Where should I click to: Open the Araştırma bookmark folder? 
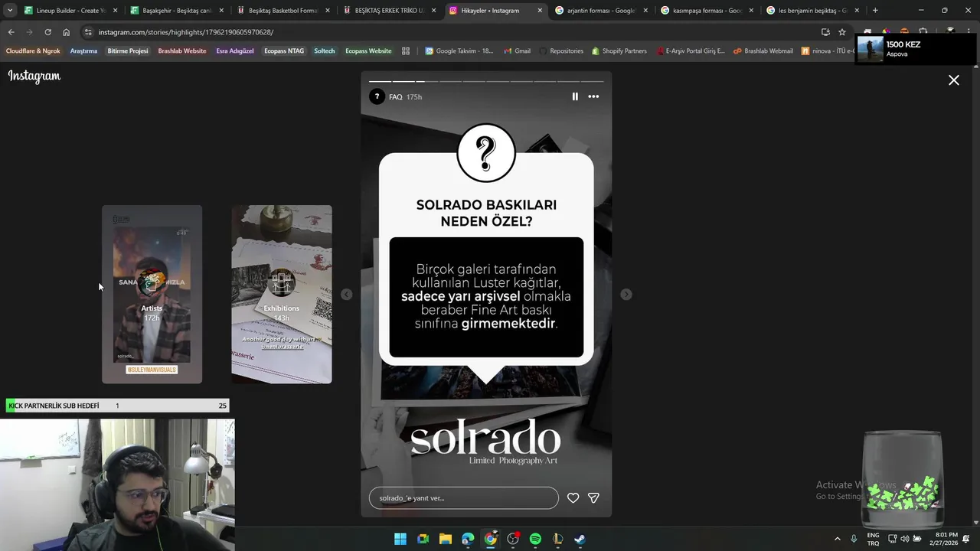pyautogui.click(x=83, y=51)
